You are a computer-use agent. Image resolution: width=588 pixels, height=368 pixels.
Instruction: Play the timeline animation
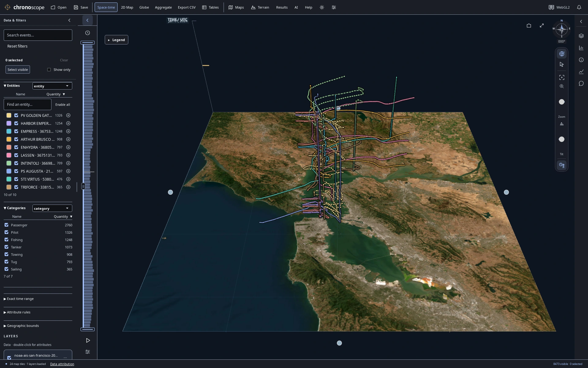tap(88, 340)
